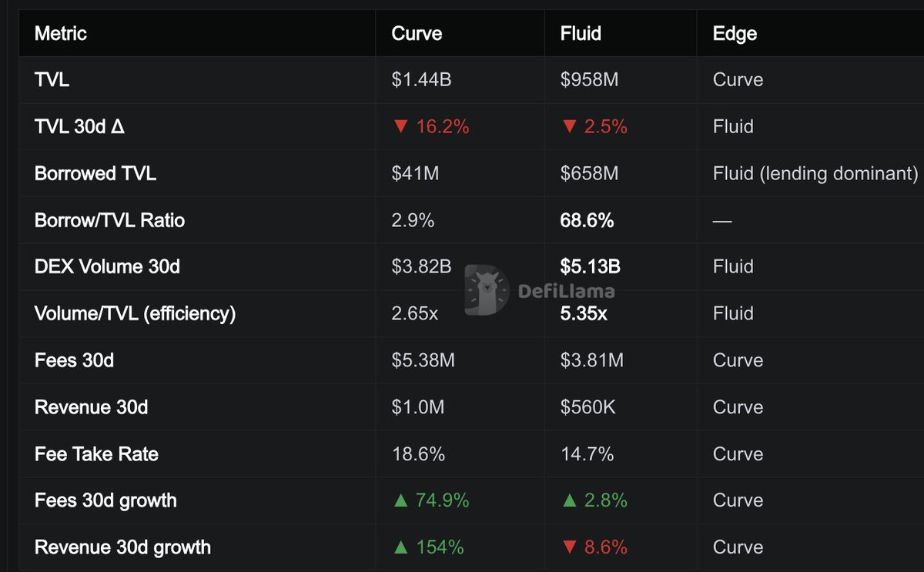This screenshot has width=924, height=572.
Task: Select the 'Fees 30d' row label
Action: click(x=74, y=360)
